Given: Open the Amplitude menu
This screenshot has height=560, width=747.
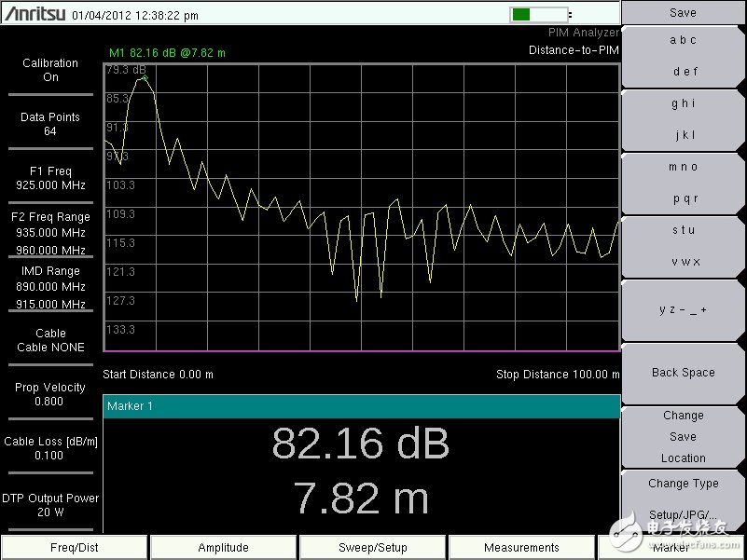Looking at the screenshot, I should point(224,548).
